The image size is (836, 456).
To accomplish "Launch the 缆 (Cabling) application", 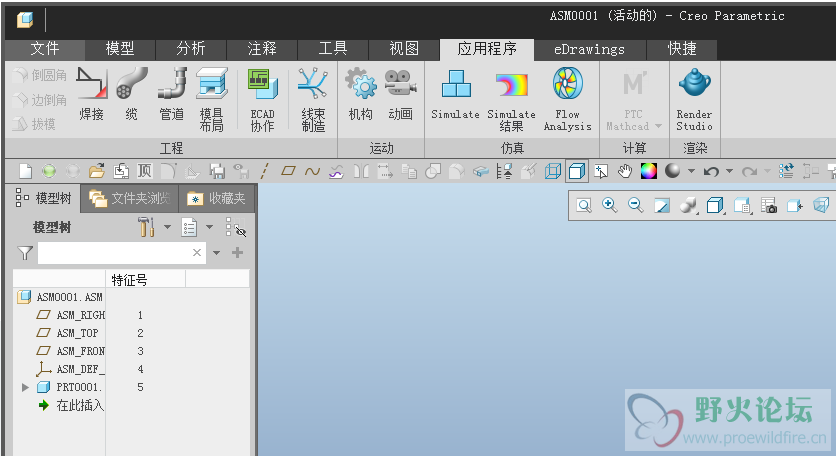I will click(131, 96).
